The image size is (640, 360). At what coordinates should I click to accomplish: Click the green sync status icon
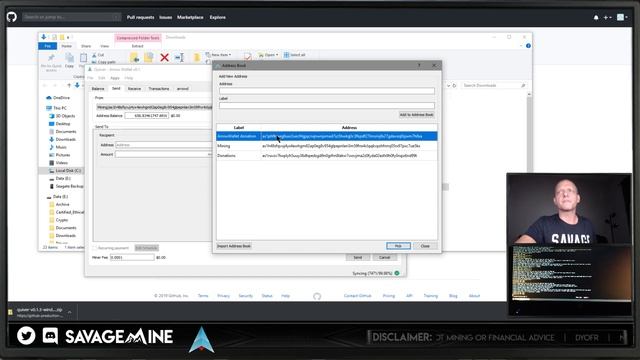(x=397, y=273)
